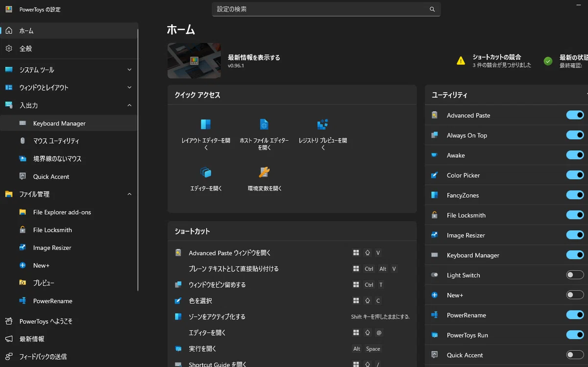This screenshot has width=588, height=367.
Task: Click the mouse icon beside マウス ユーティリティ
Action: [23, 141]
